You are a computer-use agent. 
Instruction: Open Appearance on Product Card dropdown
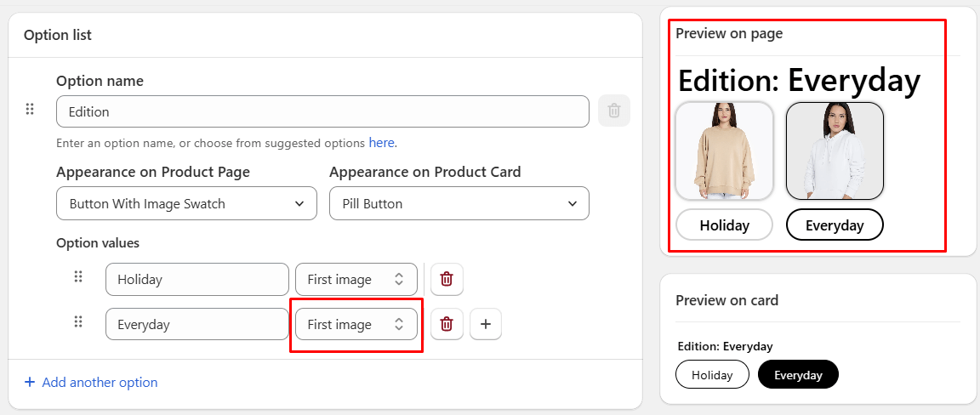(459, 203)
